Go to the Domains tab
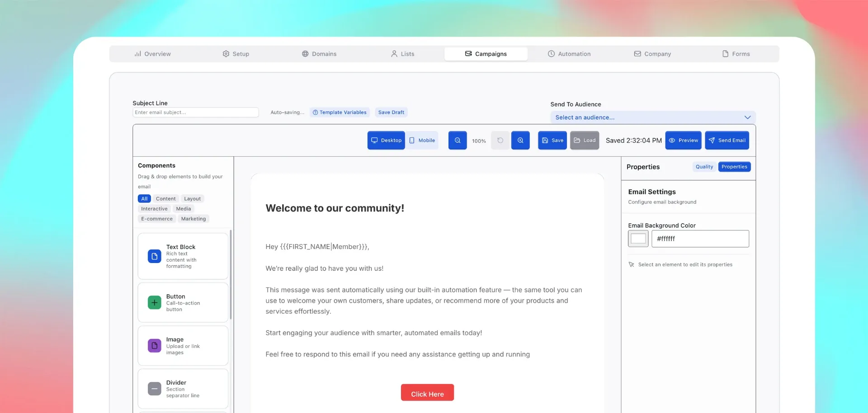 point(319,54)
